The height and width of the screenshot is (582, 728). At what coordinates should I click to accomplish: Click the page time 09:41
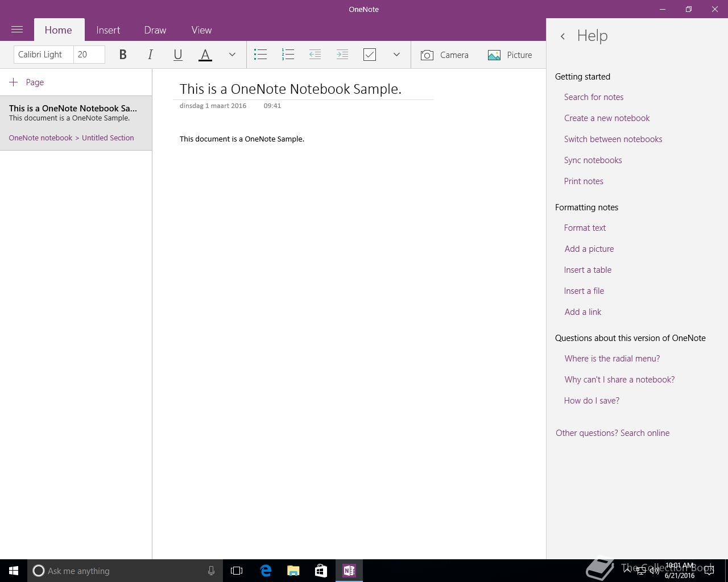coord(272,106)
